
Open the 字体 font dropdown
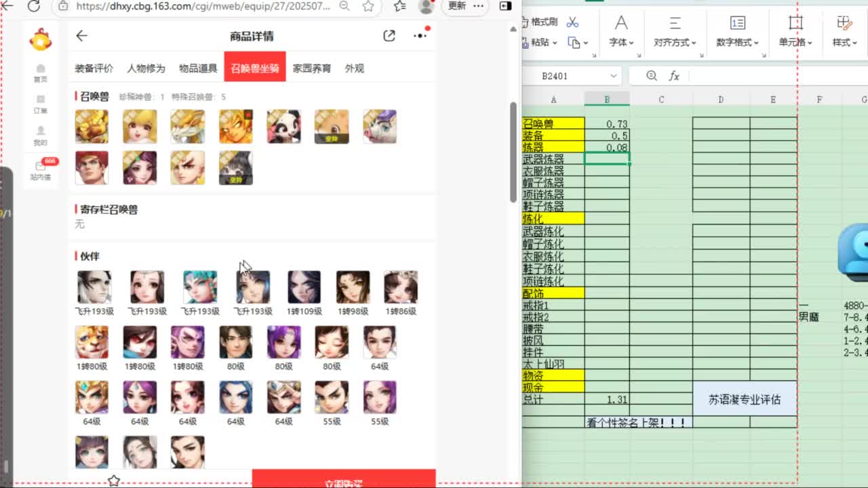pos(621,32)
